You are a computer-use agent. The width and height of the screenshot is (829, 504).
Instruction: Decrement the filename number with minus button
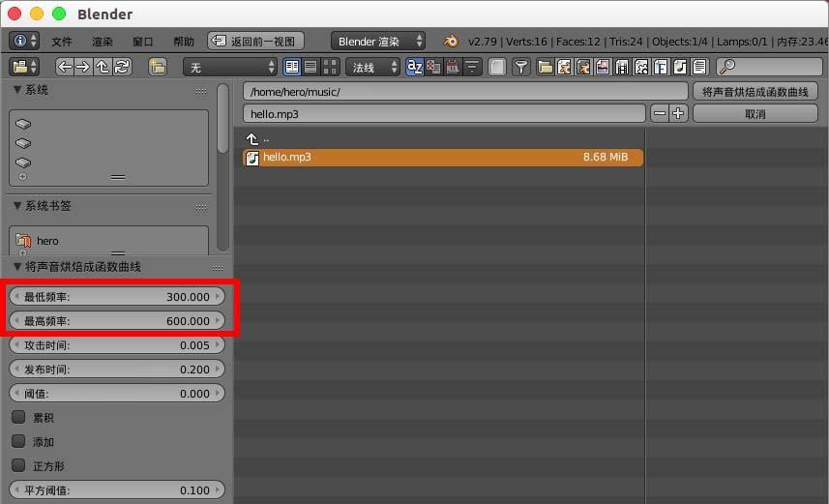(660, 113)
